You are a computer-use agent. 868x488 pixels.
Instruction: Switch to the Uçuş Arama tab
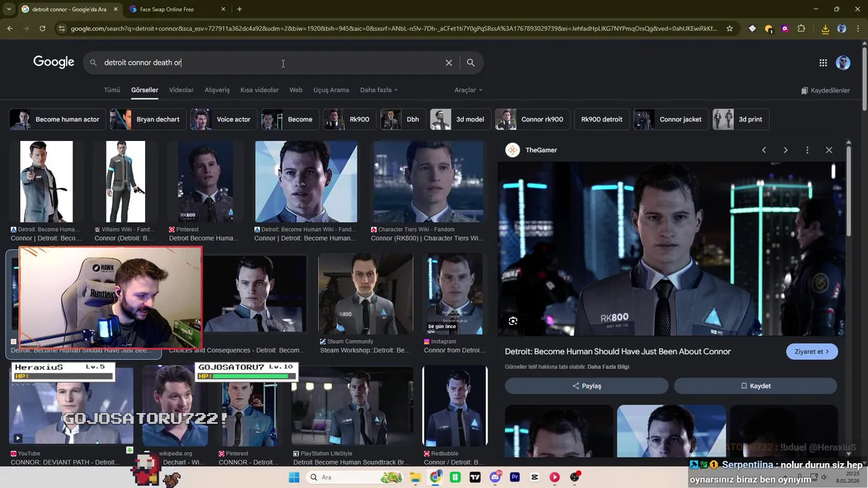pyautogui.click(x=331, y=90)
